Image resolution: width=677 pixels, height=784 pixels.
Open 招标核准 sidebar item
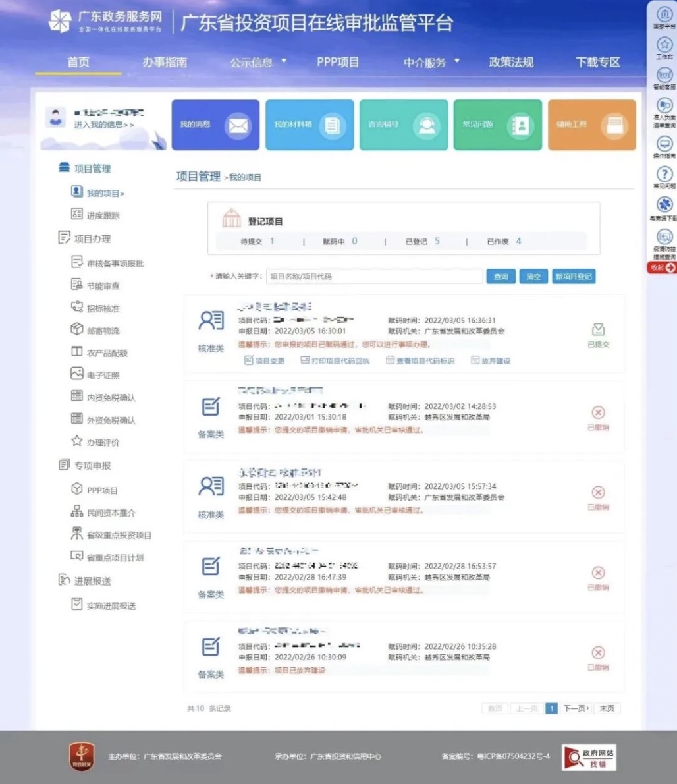click(x=95, y=308)
